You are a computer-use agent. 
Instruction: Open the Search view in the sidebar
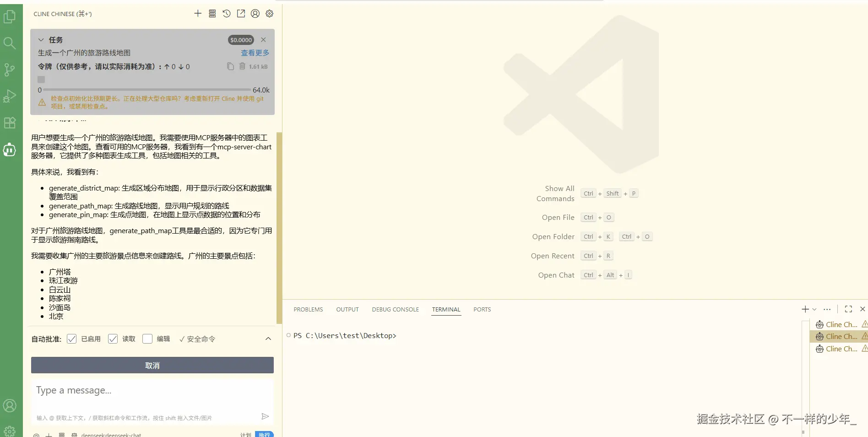(x=10, y=43)
